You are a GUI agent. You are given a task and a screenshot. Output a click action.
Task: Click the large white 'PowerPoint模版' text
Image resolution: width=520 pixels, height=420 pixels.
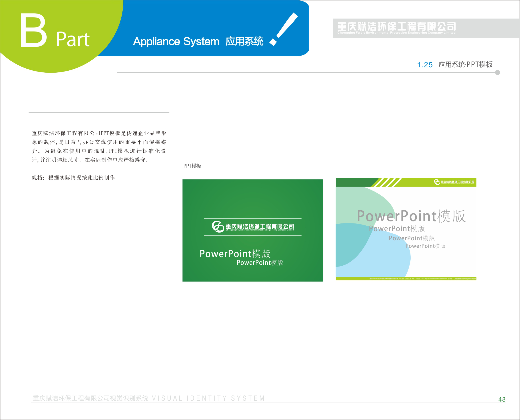click(x=235, y=254)
